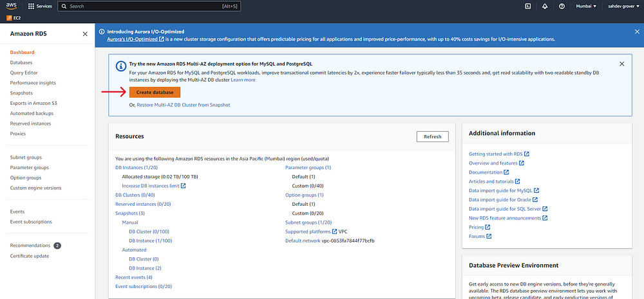Open the CloudShell terminal icon
Viewport: 644px width, 299px height.
pyautogui.click(x=528, y=6)
